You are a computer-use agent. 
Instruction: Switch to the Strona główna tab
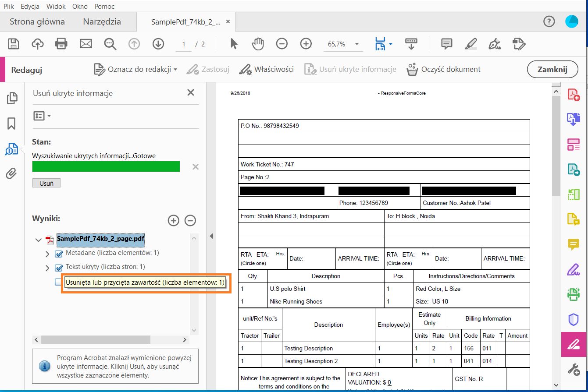point(37,21)
